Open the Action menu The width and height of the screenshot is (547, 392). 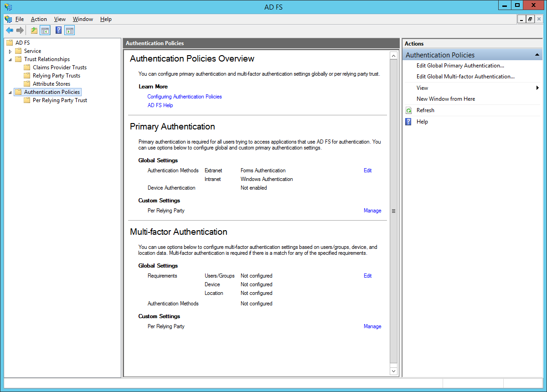tap(39, 19)
